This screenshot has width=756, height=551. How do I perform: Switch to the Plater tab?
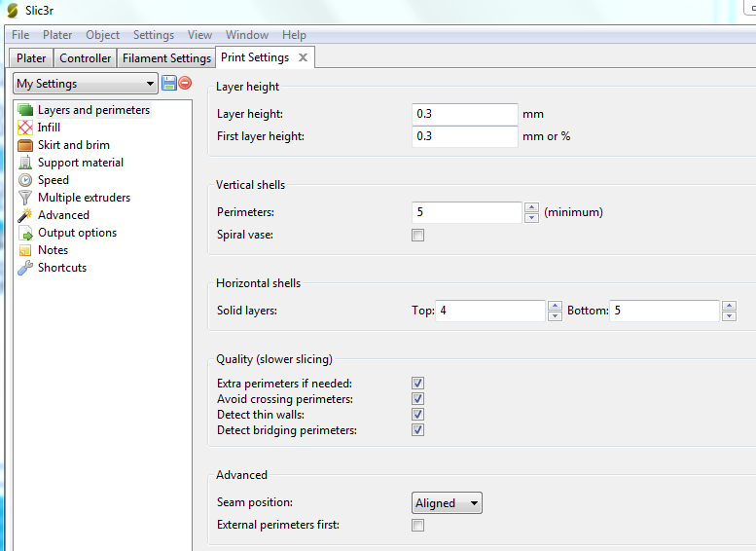(x=31, y=57)
